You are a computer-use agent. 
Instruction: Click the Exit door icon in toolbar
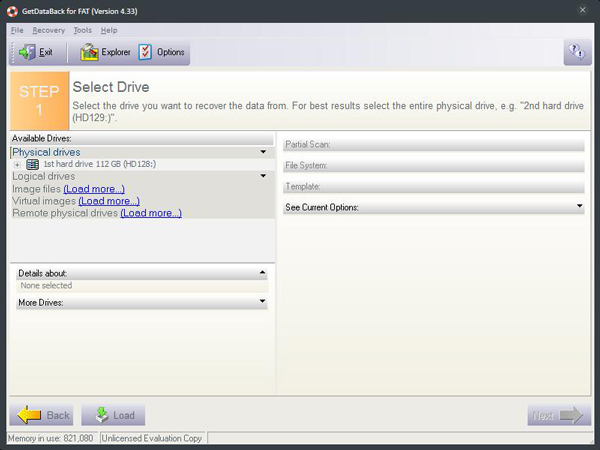pos(27,52)
